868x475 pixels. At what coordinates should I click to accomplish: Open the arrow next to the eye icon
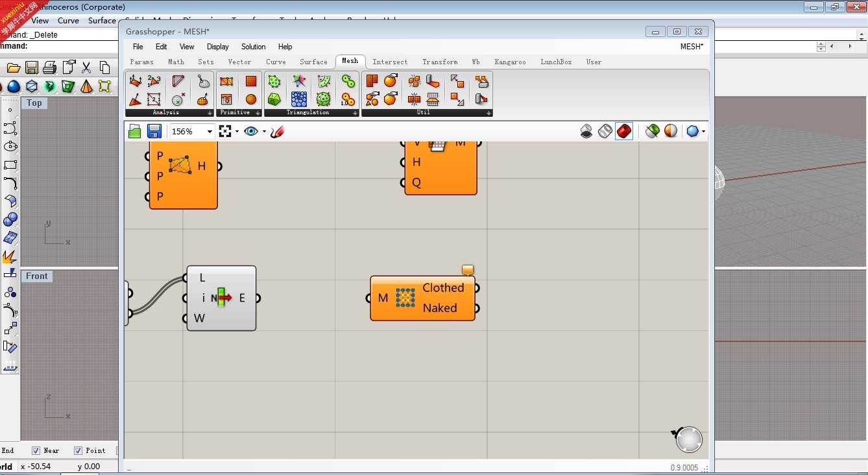coord(264,132)
